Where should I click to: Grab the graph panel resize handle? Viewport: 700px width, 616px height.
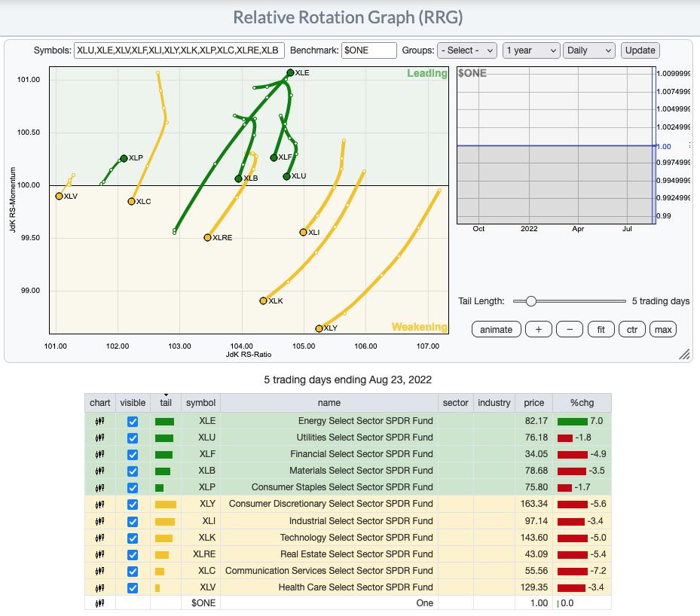684,354
